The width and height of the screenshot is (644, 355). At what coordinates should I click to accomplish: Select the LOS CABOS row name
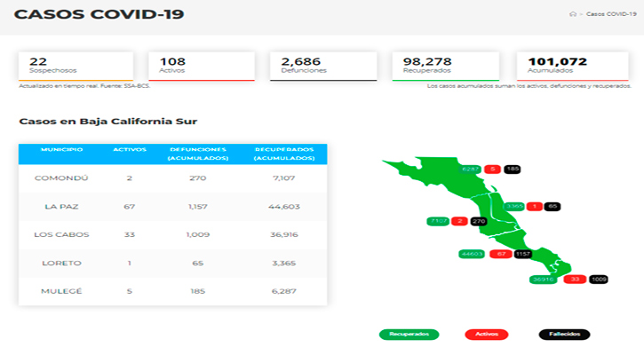pyautogui.click(x=61, y=235)
